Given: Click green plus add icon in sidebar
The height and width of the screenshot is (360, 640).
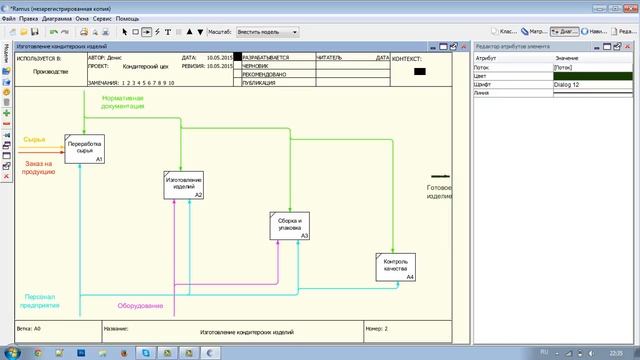Looking at the screenshot, I should click(7, 113).
